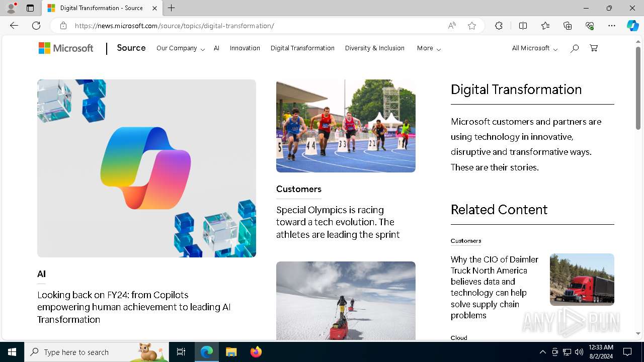This screenshot has height=362, width=644.
Task: Open the runners on track image
Action: pos(346,126)
